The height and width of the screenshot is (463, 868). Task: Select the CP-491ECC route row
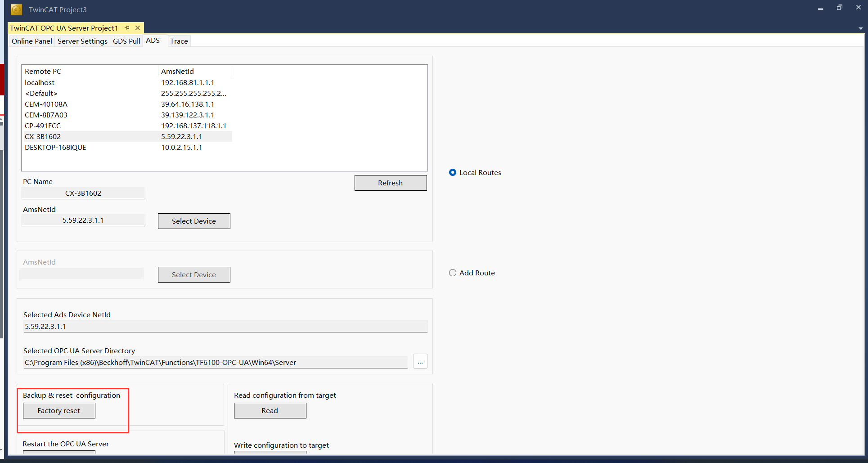pos(128,126)
